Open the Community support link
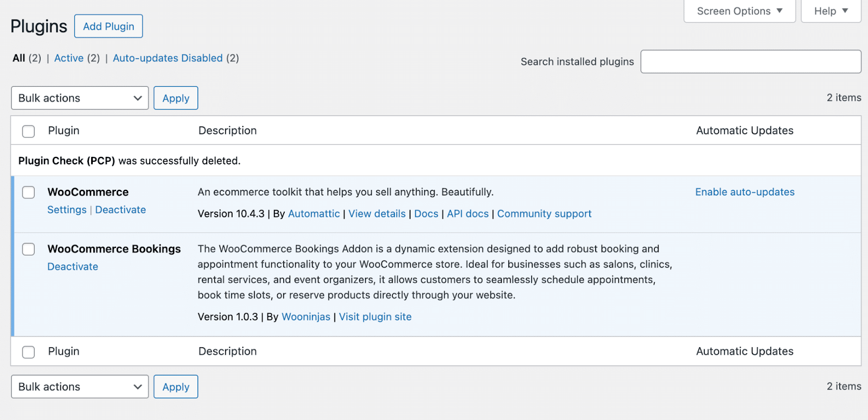868x420 pixels. click(x=544, y=214)
